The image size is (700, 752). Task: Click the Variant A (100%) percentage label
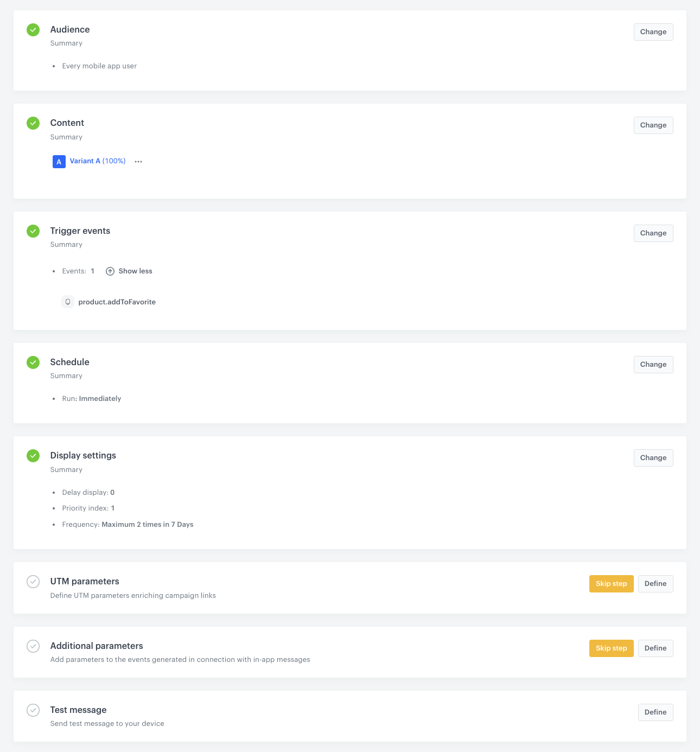click(x=114, y=161)
